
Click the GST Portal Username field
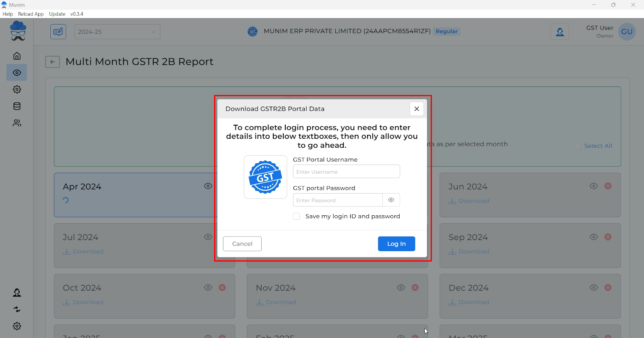point(347,171)
